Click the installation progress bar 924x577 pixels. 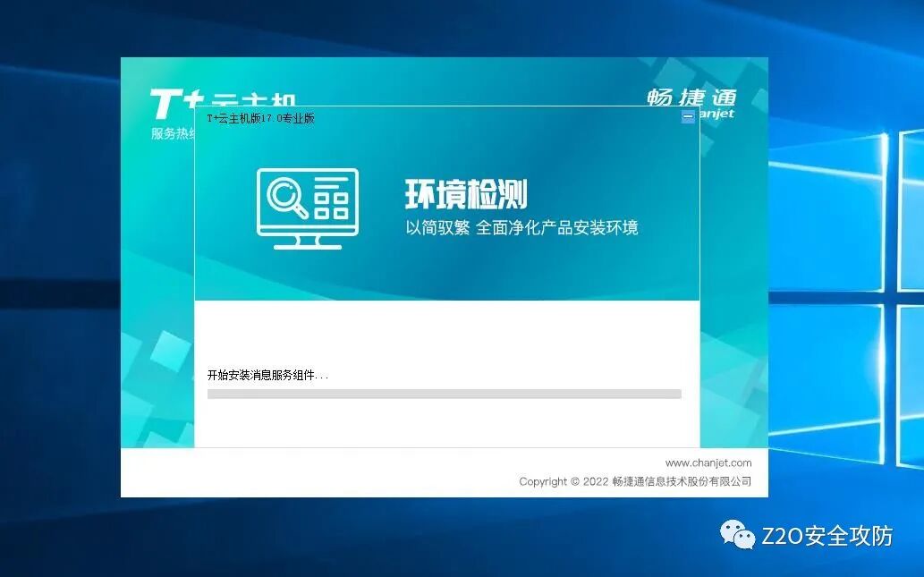tap(445, 394)
